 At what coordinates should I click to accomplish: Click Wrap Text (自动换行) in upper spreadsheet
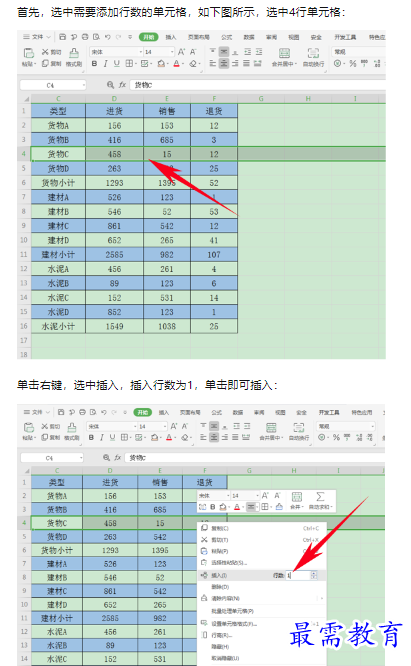313,57
